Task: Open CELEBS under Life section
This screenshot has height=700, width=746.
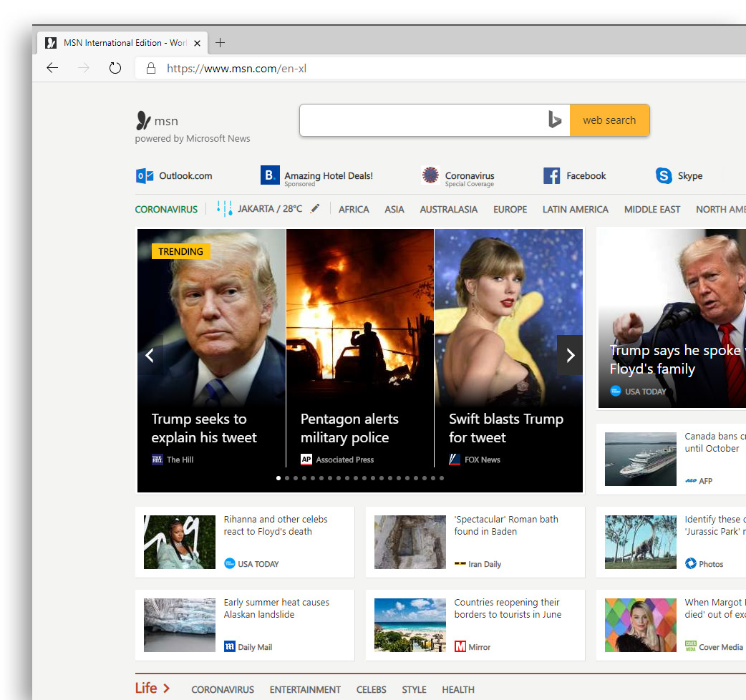Action: (x=371, y=690)
